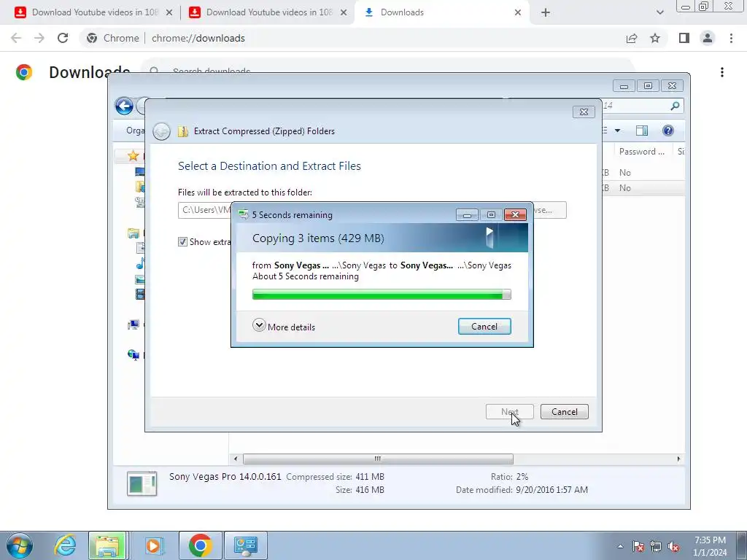Open the Chrome three-dot menu
This screenshot has height=560, width=747.
point(731,38)
